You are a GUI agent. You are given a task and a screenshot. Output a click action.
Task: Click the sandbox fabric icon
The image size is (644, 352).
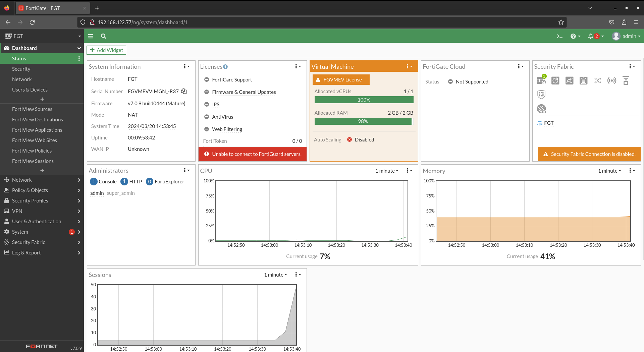coord(570,80)
